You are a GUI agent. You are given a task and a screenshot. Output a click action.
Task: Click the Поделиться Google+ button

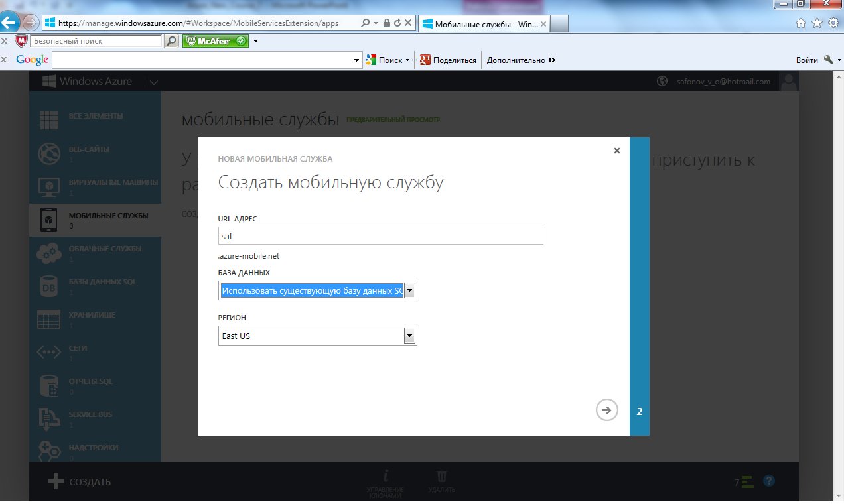click(449, 60)
